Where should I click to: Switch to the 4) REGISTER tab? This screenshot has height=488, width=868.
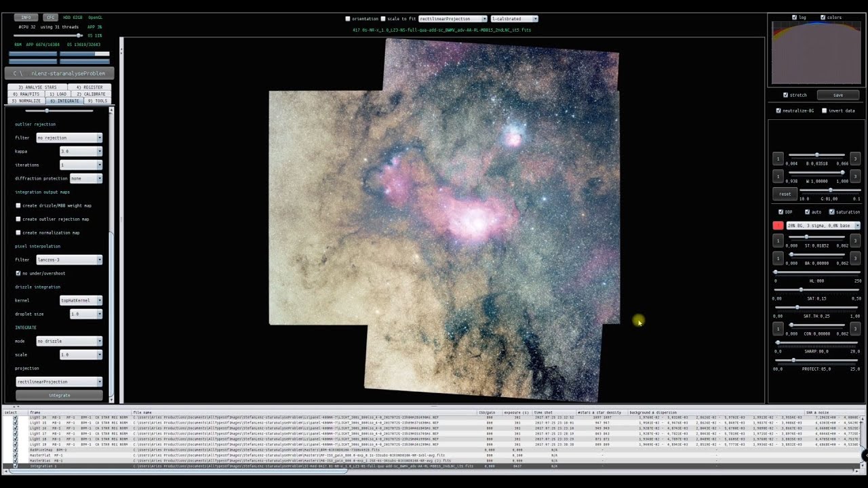point(90,87)
